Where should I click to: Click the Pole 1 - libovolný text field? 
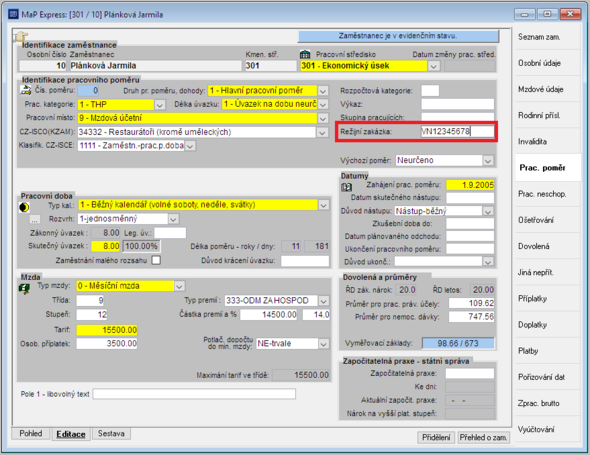click(x=194, y=394)
